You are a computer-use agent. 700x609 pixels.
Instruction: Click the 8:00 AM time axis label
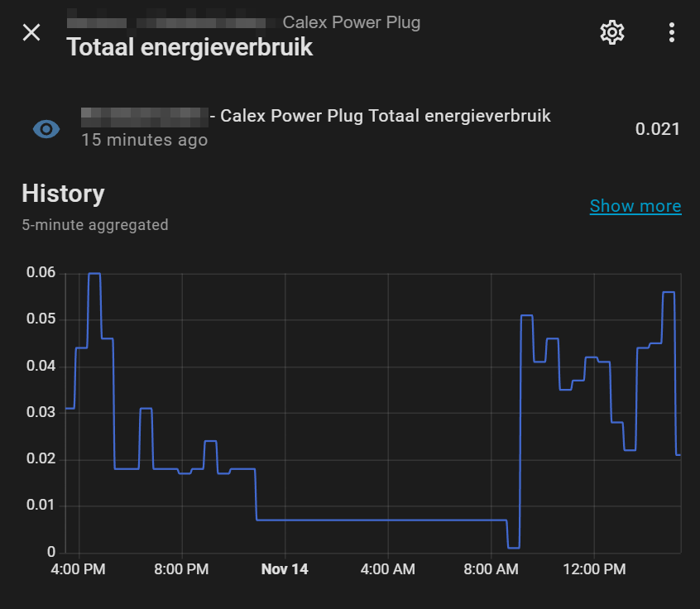pos(491,569)
